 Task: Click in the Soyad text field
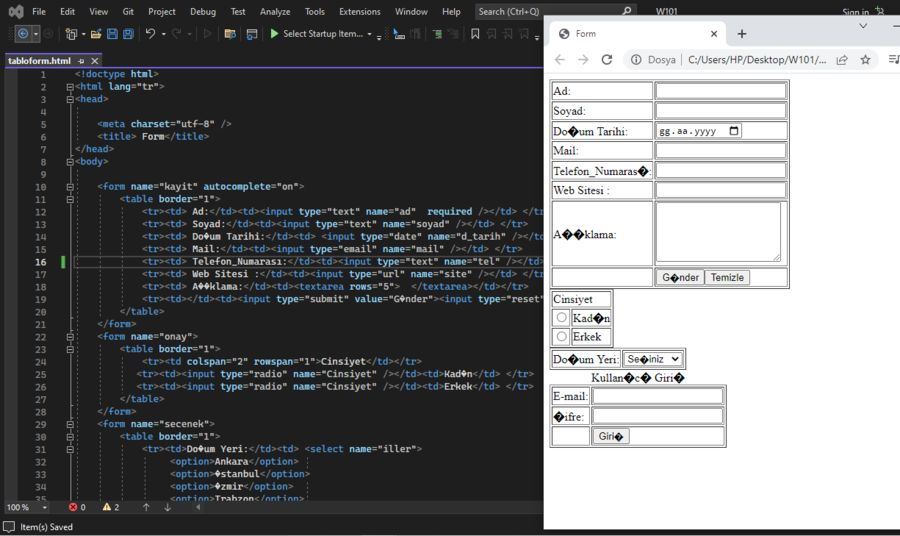[721, 111]
